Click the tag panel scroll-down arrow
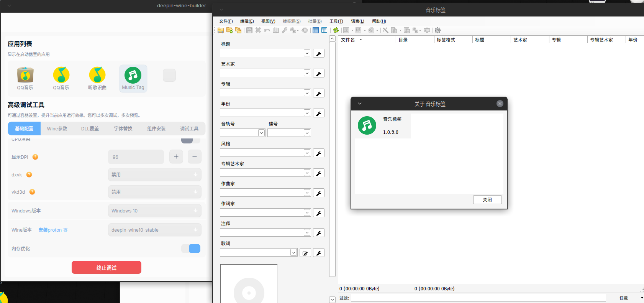The width and height of the screenshot is (644, 303). click(333, 300)
